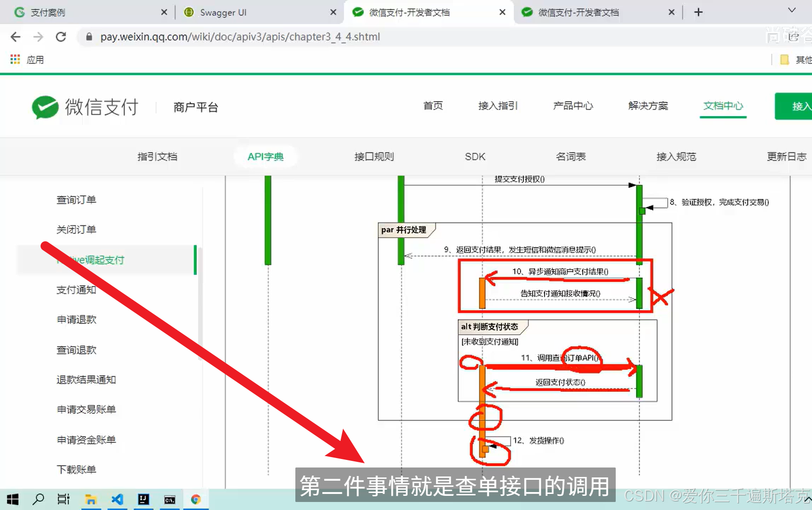812x510 pixels.
Task: Open 申请资金账单 in the sidebar
Action: (x=86, y=440)
